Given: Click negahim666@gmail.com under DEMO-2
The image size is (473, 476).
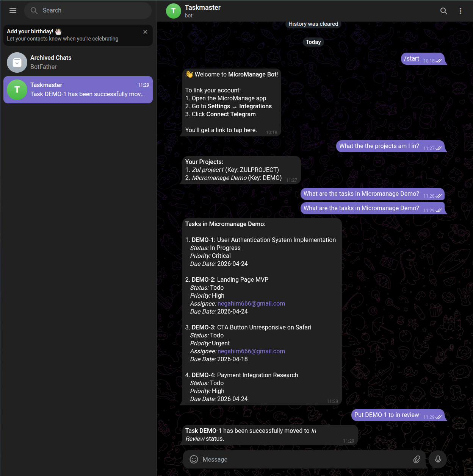Looking at the screenshot, I should click(251, 304).
